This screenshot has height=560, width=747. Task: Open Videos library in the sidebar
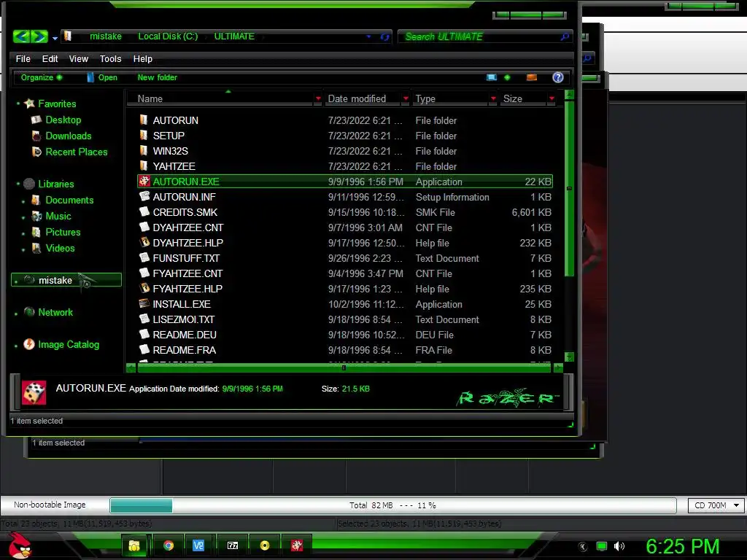(x=60, y=248)
